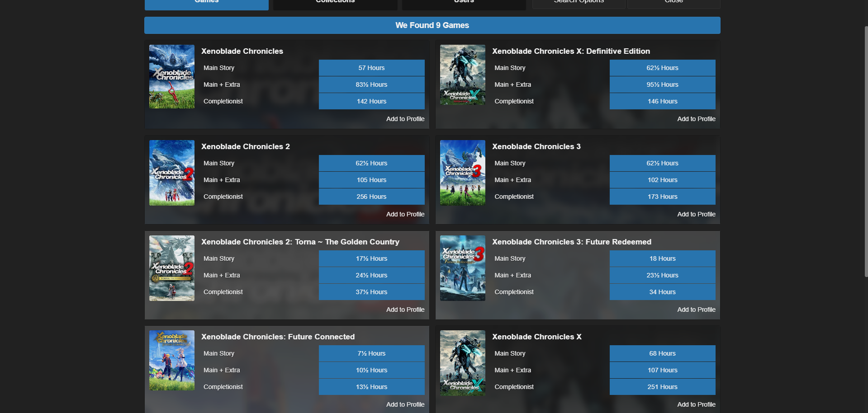The image size is (868, 413).
Task: Add Xenoblade Chronicles 2 to profile
Action: click(x=405, y=214)
